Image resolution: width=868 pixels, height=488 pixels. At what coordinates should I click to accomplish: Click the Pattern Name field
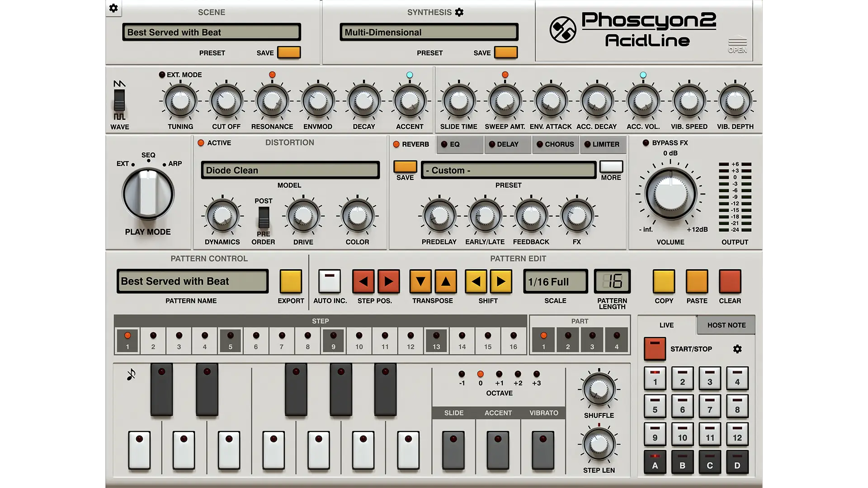(193, 282)
